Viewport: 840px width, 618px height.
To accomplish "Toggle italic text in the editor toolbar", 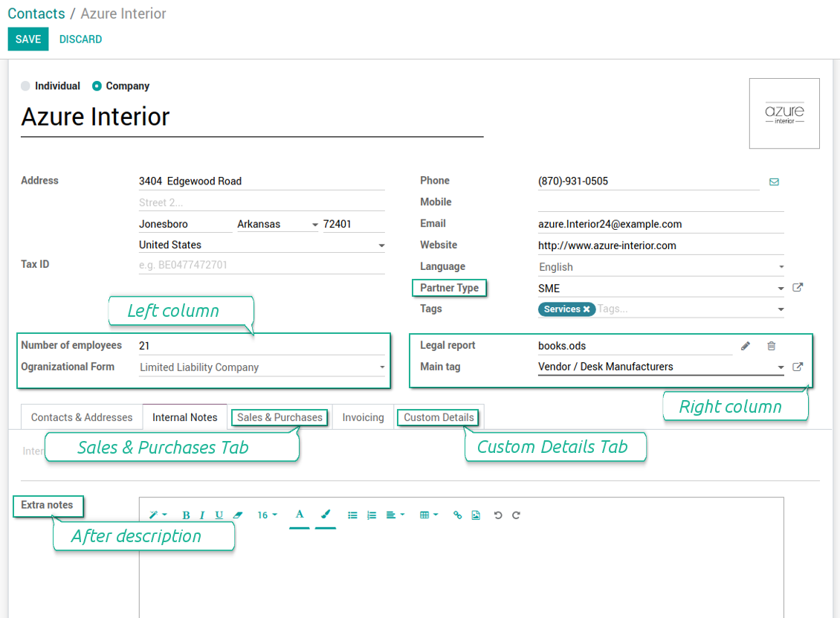I will (x=202, y=515).
